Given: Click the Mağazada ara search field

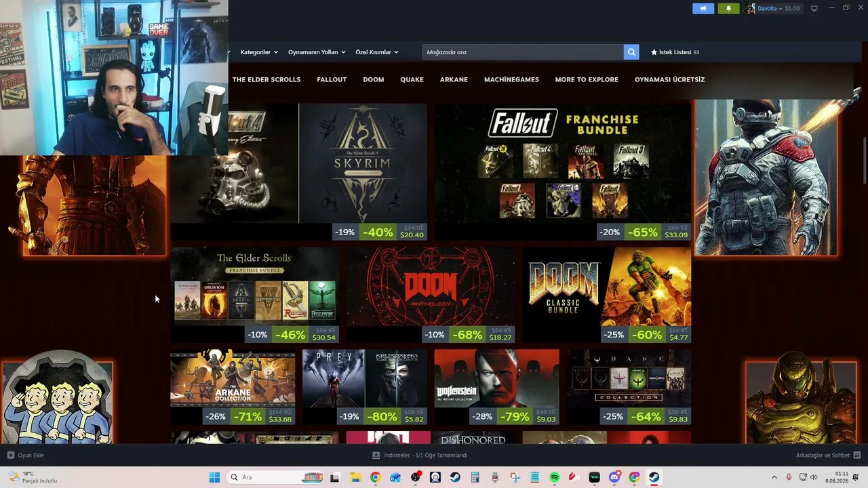Looking at the screenshot, I should [523, 52].
